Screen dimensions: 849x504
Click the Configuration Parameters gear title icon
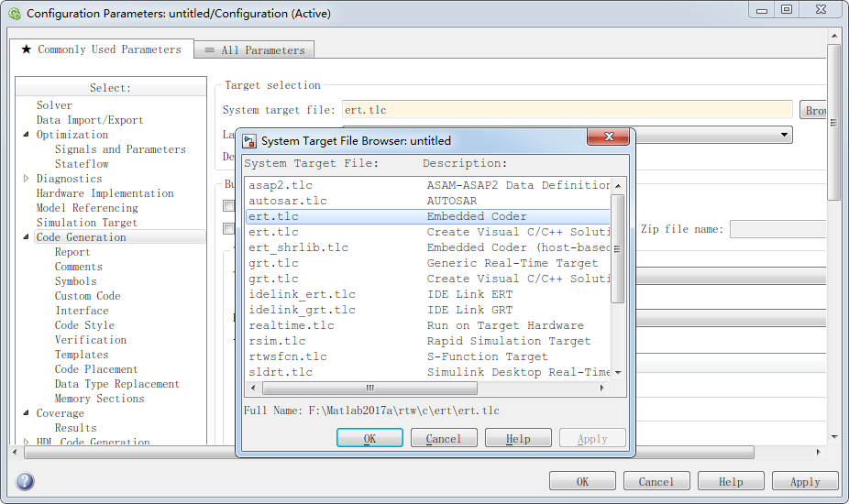click(x=15, y=14)
